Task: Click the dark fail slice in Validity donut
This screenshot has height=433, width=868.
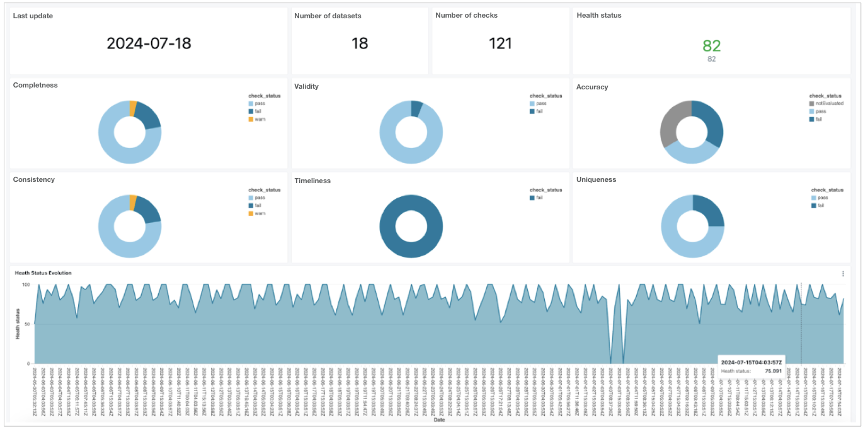Action: (x=416, y=108)
